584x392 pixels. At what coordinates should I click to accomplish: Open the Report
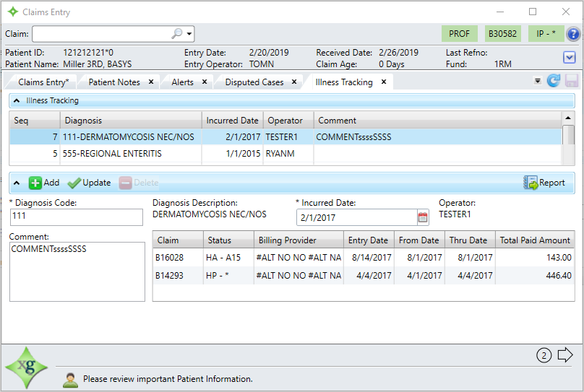544,183
